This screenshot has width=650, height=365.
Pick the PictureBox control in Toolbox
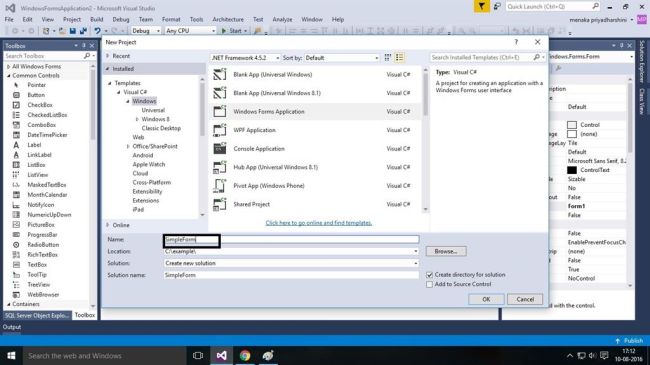point(41,224)
